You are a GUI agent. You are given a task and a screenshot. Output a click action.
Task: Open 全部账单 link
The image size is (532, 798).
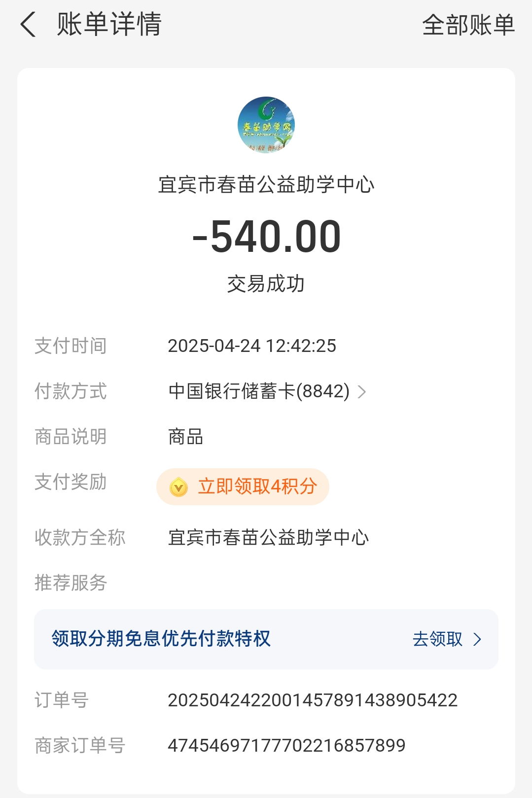(468, 25)
